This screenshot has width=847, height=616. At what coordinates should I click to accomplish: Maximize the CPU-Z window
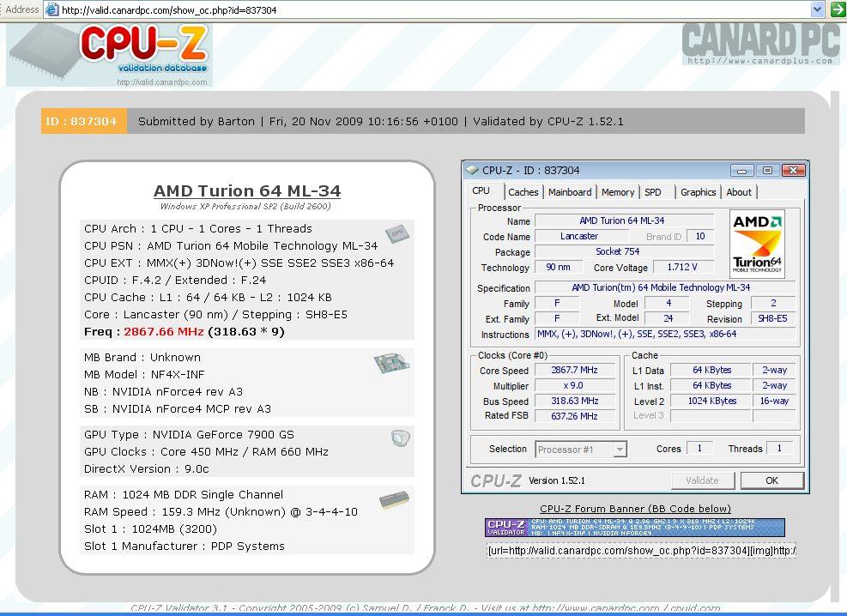(x=767, y=171)
